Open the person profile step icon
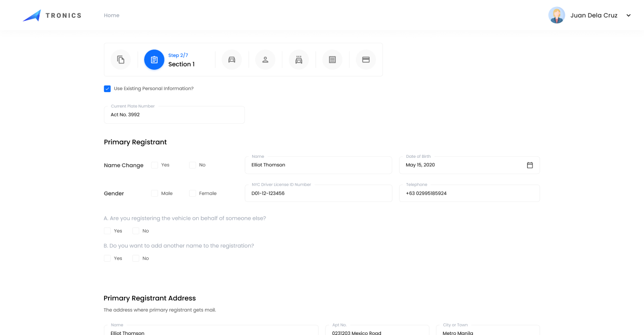This screenshot has height=335, width=644. tap(265, 60)
